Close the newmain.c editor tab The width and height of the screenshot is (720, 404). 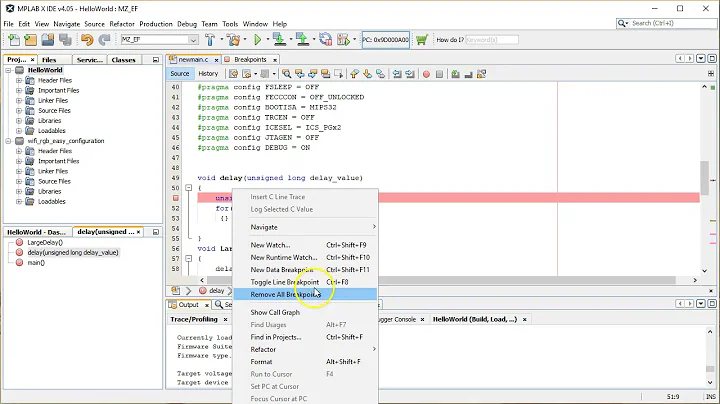click(x=216, y=60)
